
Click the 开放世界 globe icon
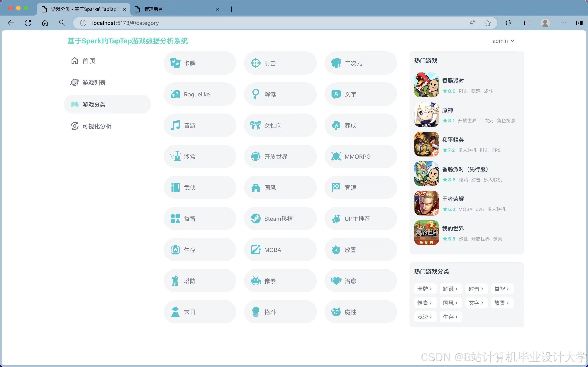pos(255,156)
